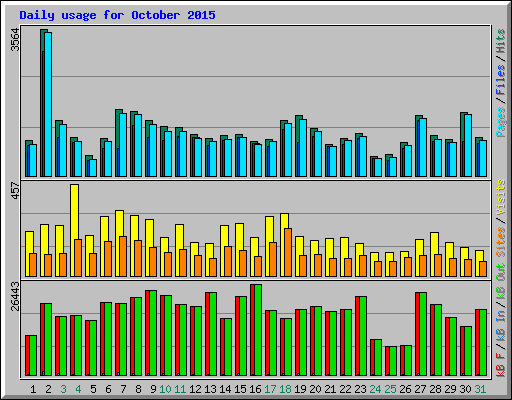Image resolution: width=512 pixels, height=400 pixels.
Task: Select day label 27 on the x-axis
Action: tap(420, 389)
